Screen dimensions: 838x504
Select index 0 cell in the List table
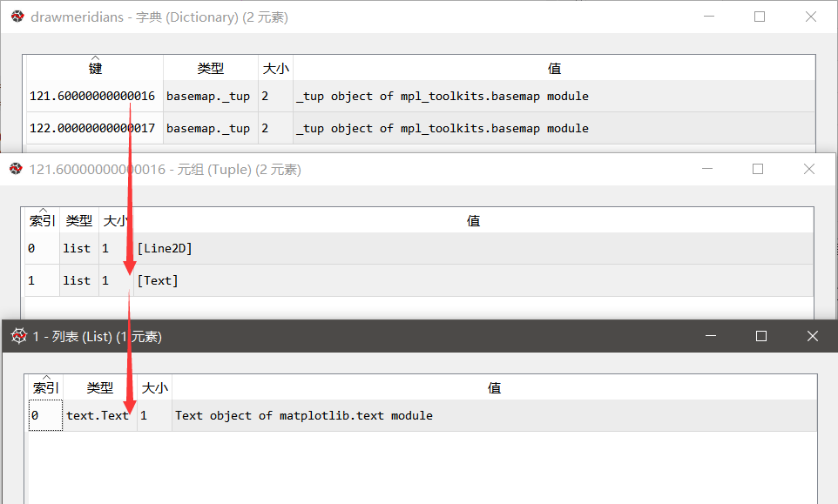46,415
